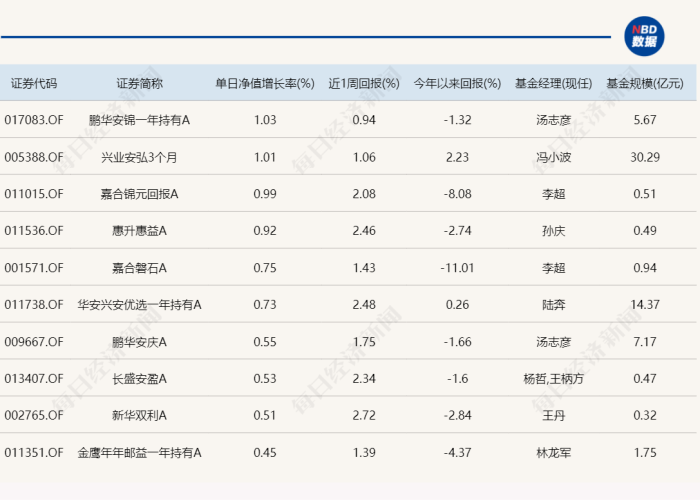Select manager 孙庆
The height and width of the screenshot is (500, 700).
tap(554, 231)
